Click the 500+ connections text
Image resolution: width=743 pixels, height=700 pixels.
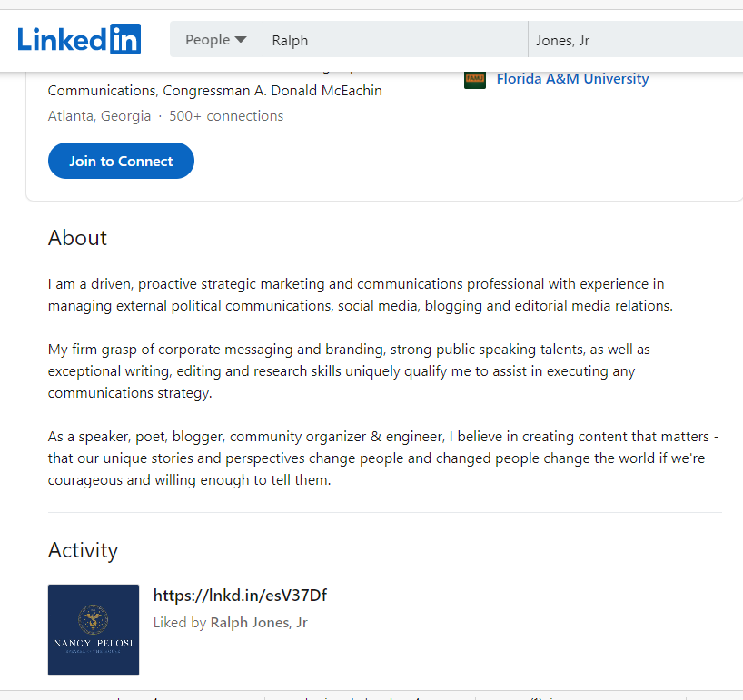point(226,116)
